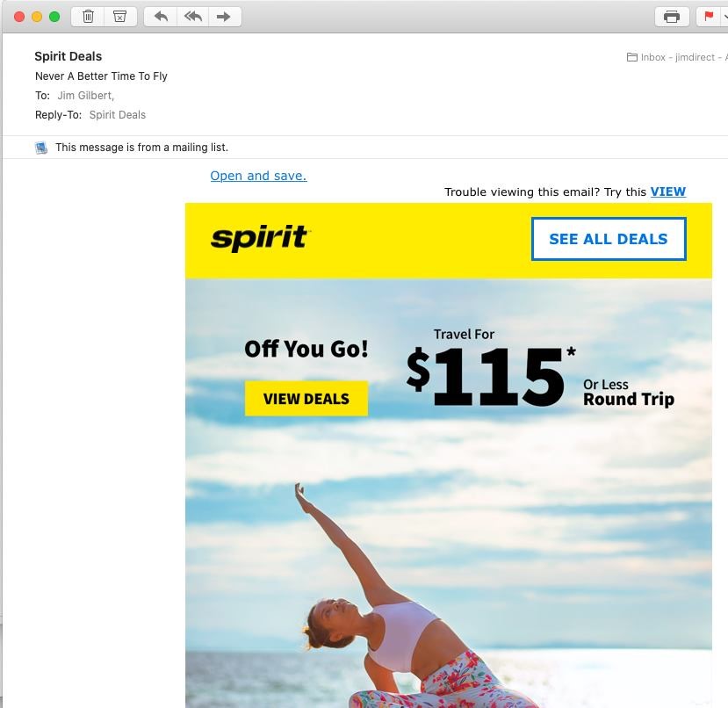Reply to all with the double arrow icon

click(192, 17)
